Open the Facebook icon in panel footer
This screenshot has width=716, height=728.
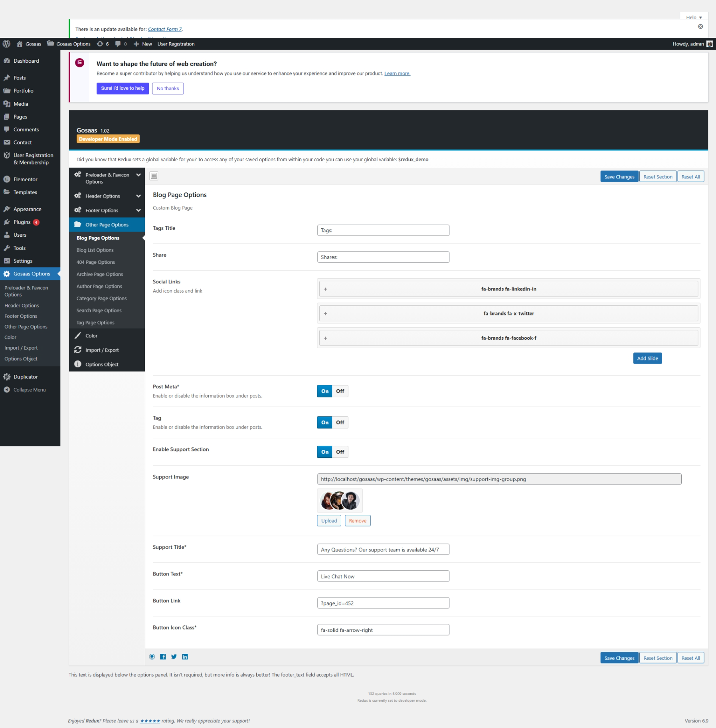[163, 657]
